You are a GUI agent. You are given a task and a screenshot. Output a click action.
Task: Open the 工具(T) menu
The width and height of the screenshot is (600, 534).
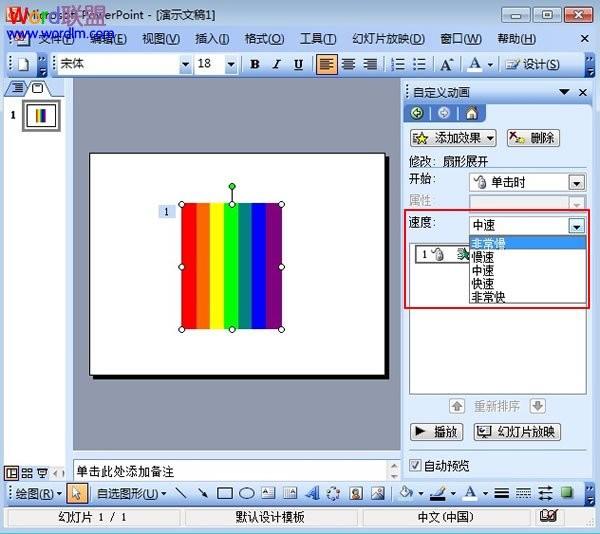(318, 39)
